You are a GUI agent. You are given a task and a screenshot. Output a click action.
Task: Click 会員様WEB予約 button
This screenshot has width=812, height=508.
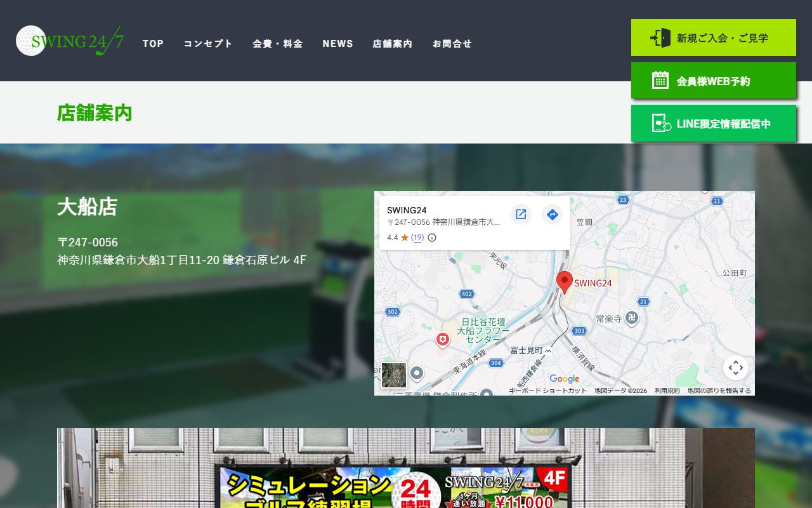(714, 81)
